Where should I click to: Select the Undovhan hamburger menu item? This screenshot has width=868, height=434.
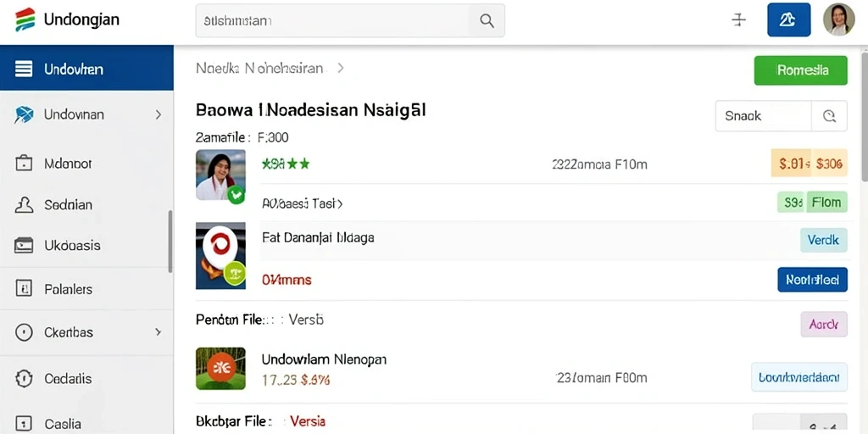pyautogui.click(x=86, y=70)
